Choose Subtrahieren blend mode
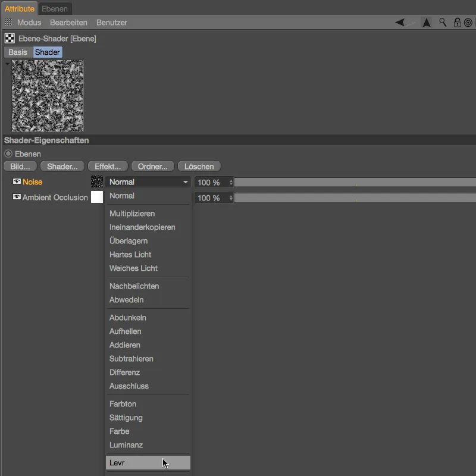The height and width of the screenshot is (476, 476). 148,359
